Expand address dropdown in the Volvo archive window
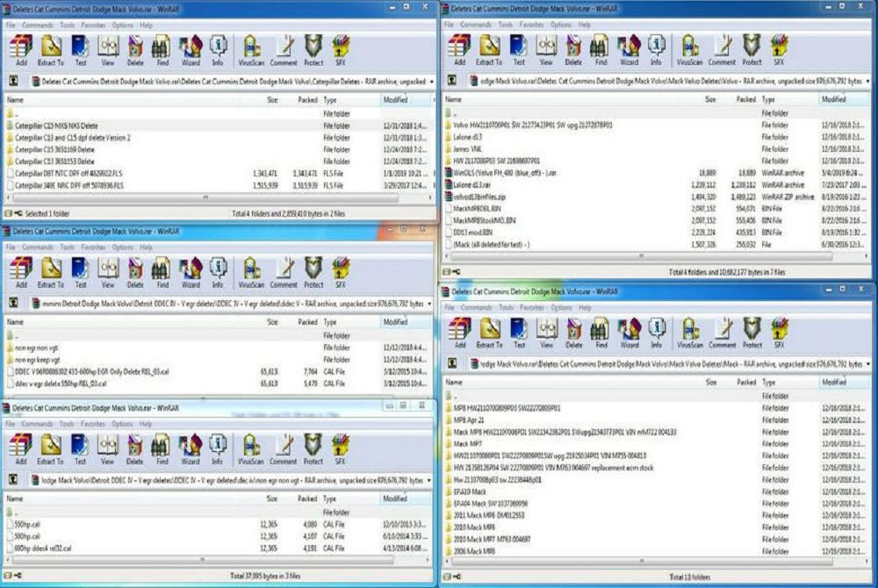878x588 pixels. (869, 82)
